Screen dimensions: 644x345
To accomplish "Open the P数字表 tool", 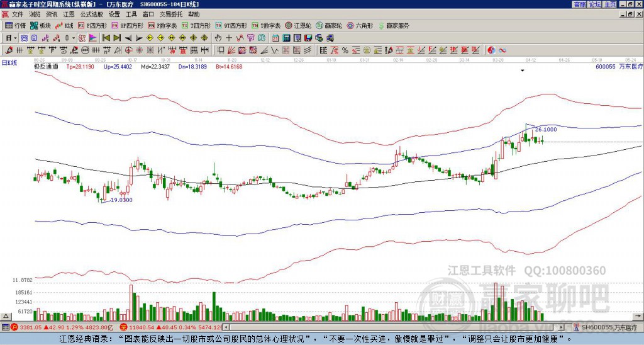I will (163, 25).
